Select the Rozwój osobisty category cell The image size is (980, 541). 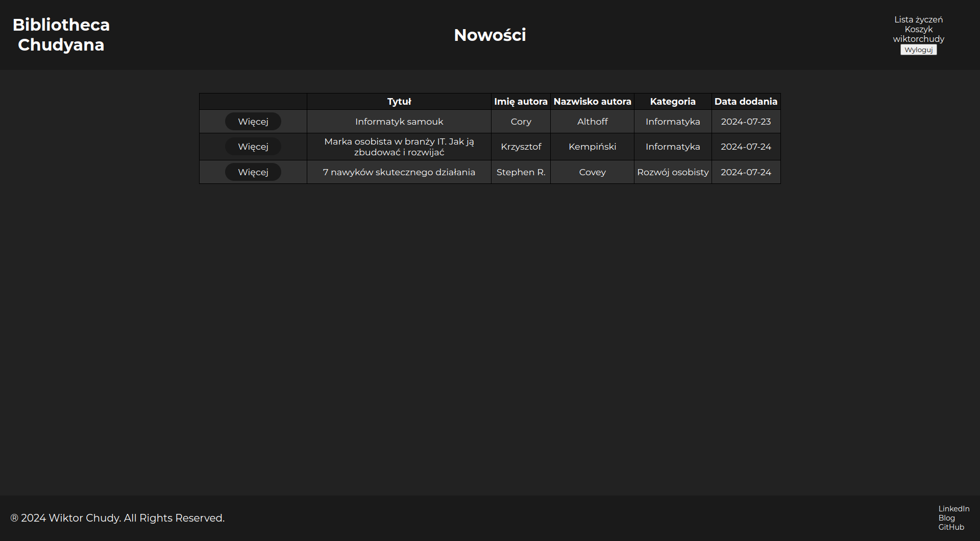pos(673,172)
